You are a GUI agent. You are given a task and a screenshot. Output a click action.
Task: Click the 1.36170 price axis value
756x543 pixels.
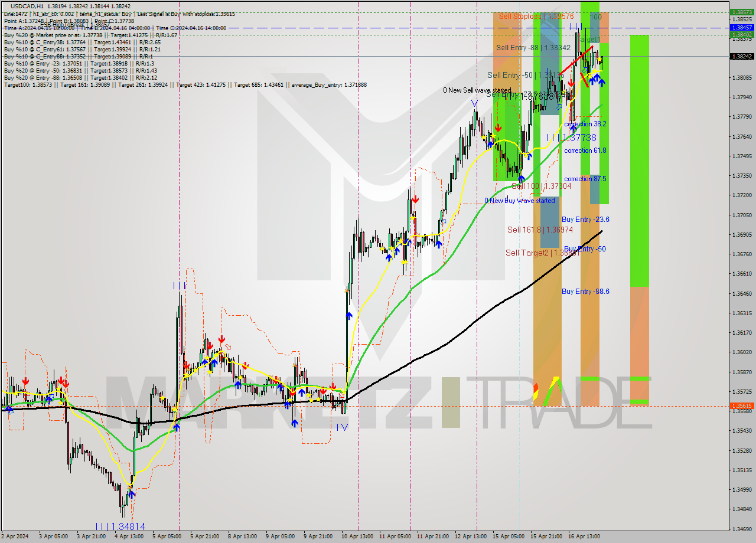click(741, 332)
